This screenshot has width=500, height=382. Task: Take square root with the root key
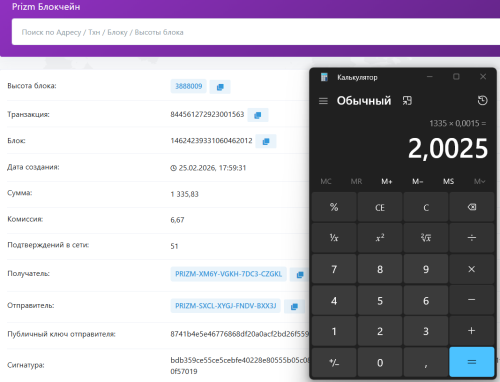coord(426,238)
